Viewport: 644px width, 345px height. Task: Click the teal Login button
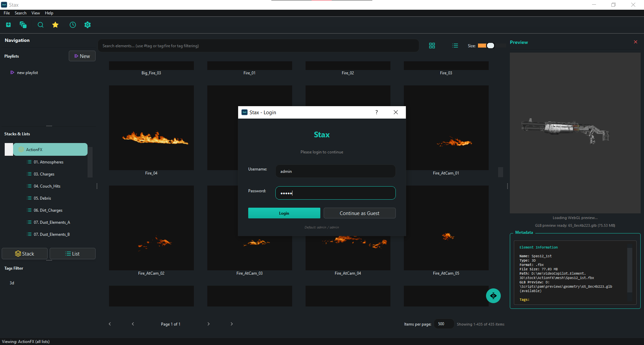[284, 213]
